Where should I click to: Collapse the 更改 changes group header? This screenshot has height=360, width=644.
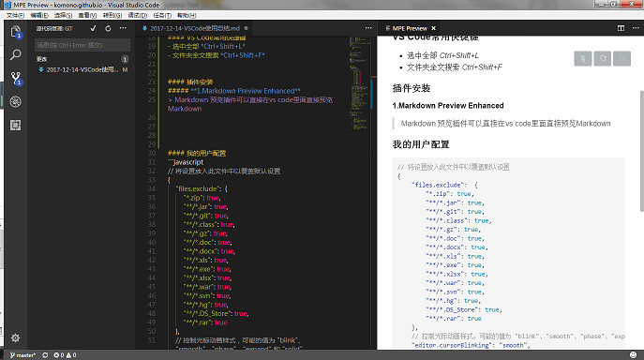[x=82, y=59]
